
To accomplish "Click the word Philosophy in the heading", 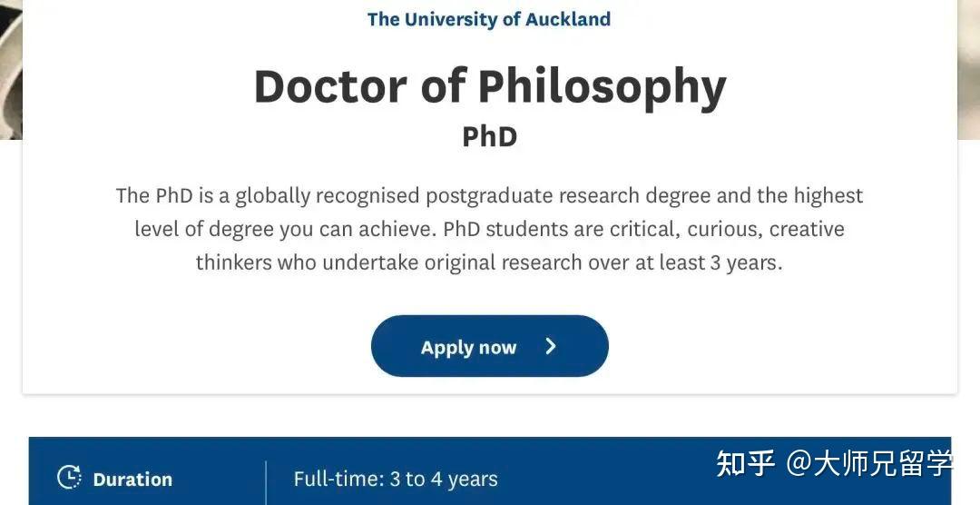I will click(x=602, y=87).
